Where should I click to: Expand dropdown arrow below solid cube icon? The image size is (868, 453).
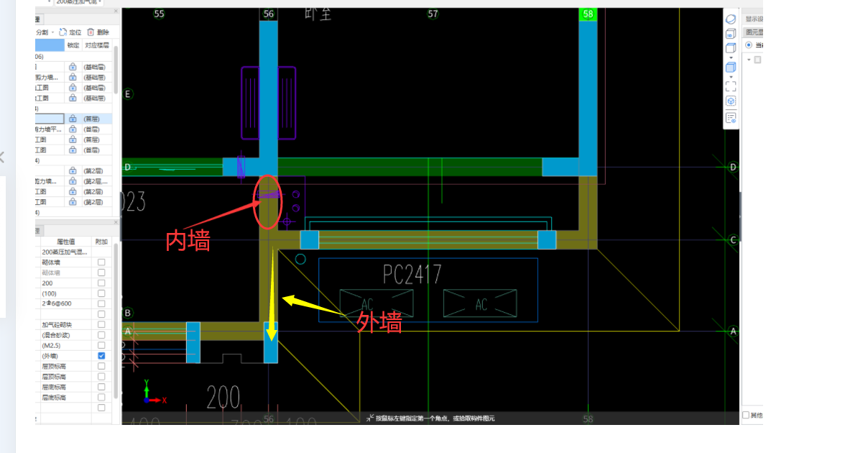click(731, 76)
